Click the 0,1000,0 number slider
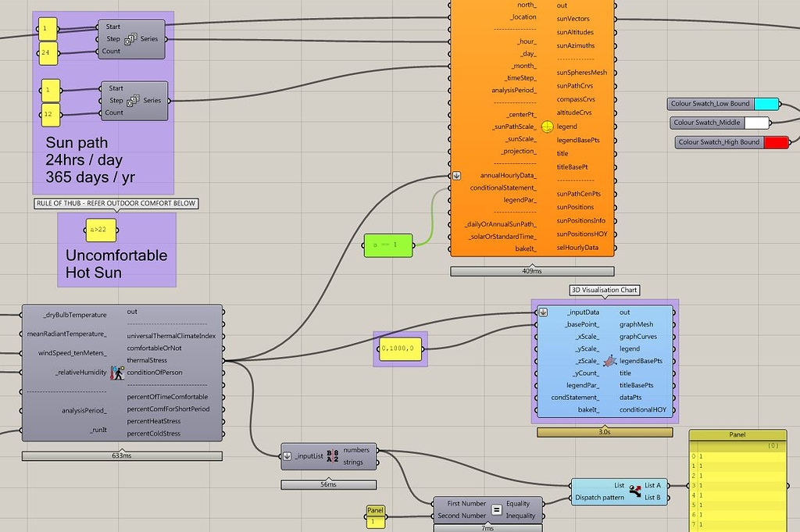The width and height of the screenshot is (800, 532). pyautogui.click(x=399, y=348)
